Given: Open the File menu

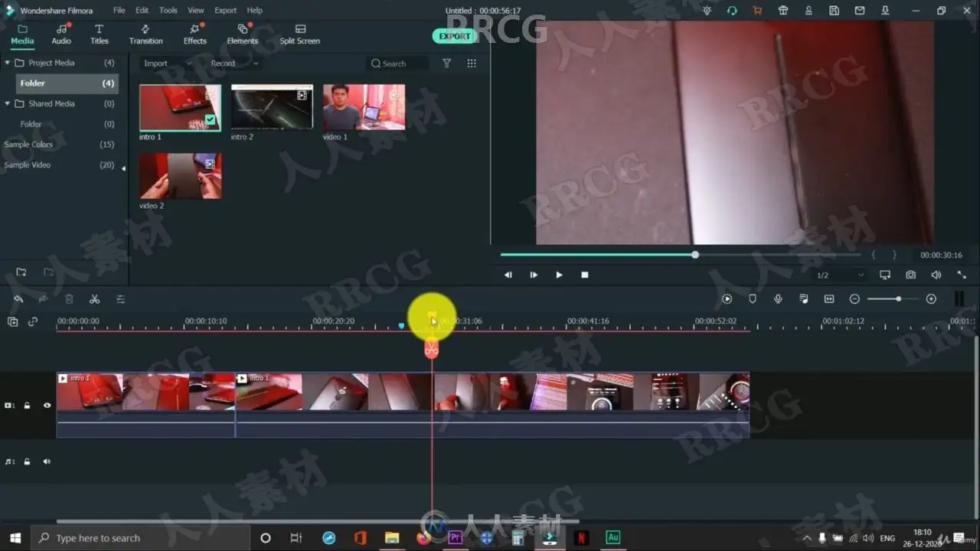Looking at the screenshot, I should pos(119,11).
